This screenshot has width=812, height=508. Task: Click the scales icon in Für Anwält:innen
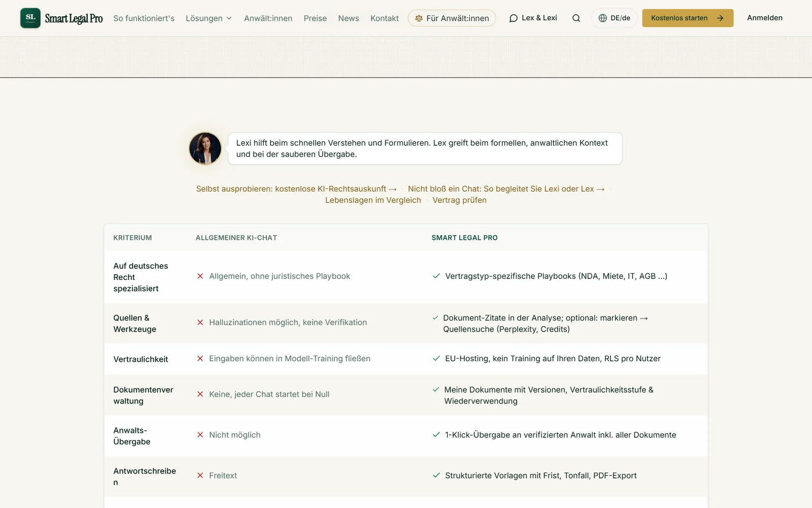click(419, 18)
